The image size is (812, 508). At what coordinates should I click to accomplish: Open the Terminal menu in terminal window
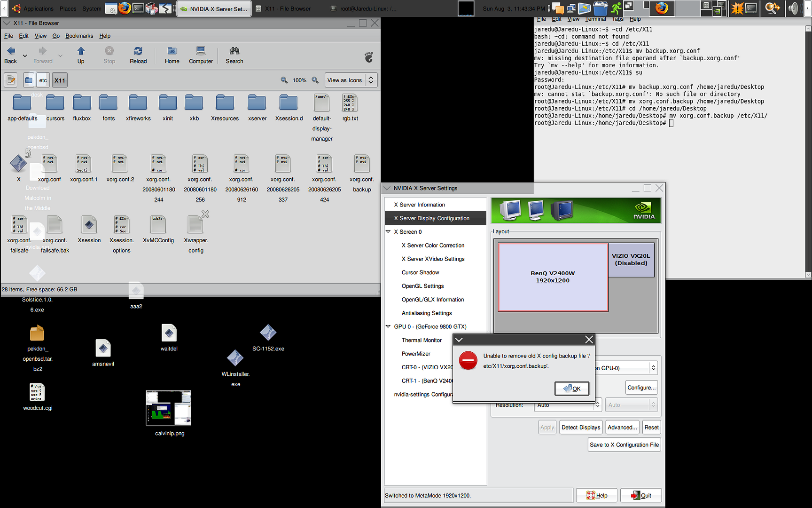click(x=595, y=19)
